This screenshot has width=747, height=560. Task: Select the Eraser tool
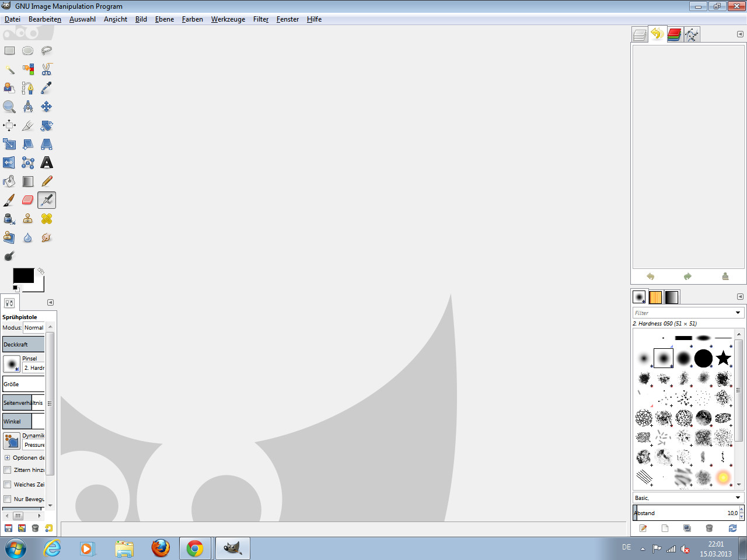click(27, 200)
